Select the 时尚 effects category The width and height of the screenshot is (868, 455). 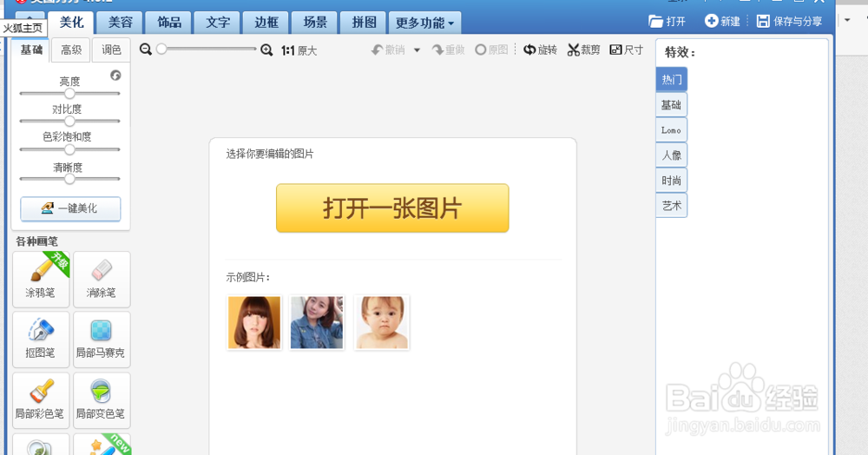(672, 181)
